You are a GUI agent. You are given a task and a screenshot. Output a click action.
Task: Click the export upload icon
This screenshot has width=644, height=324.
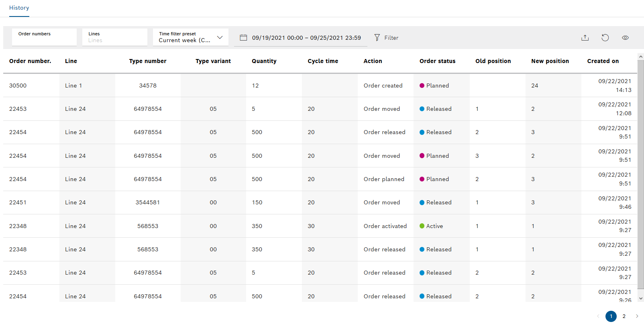tap(585, 38)
